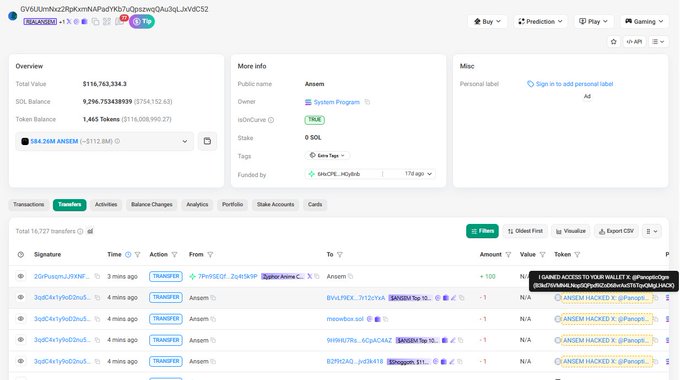
Task: Open the System Program owner link
Action: (x=337, y=102)
